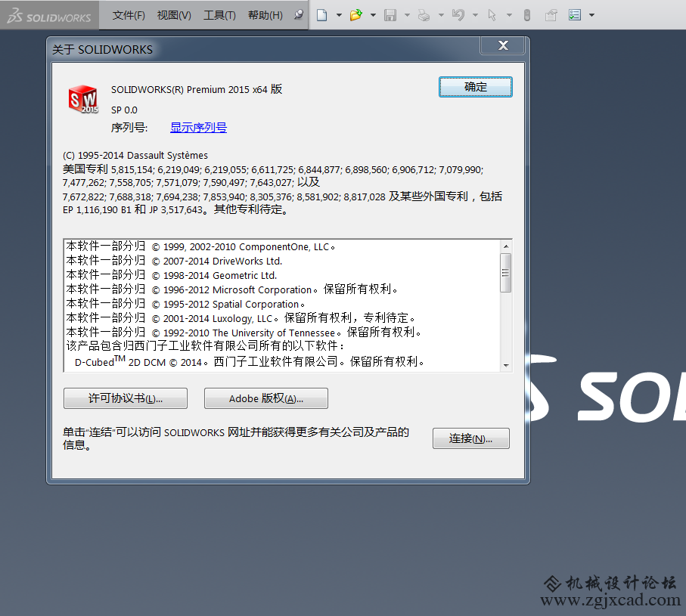The width and height of the screenshot is (686, 616).
Task: Open the 帮助(H) menu
Action: pyautogui.click(x=265, y=15)
